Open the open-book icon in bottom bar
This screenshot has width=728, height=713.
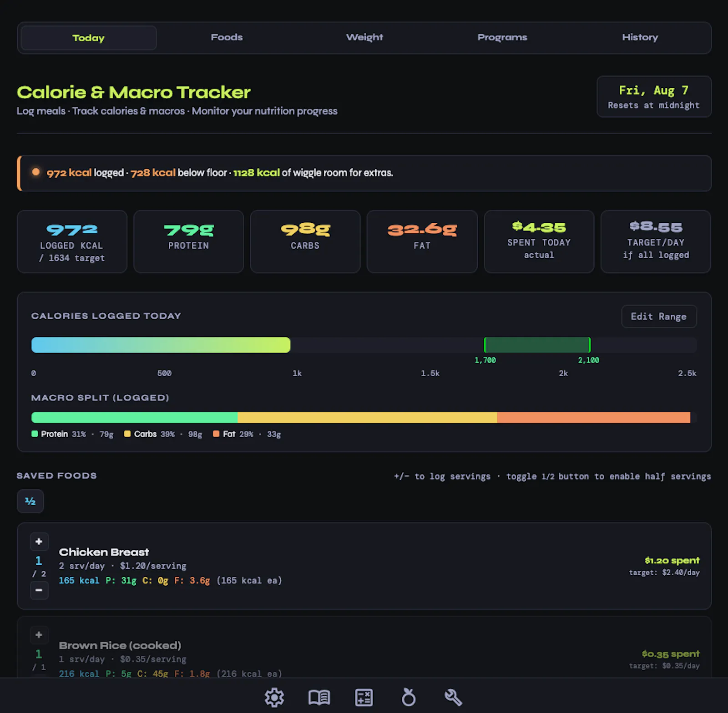click(x=319, y=697)
